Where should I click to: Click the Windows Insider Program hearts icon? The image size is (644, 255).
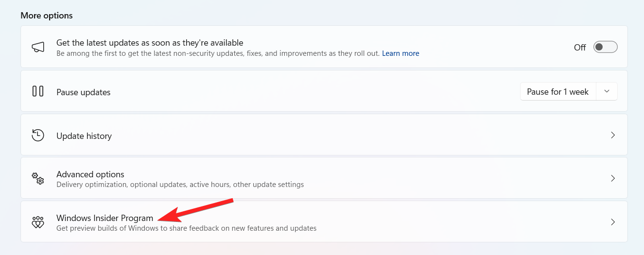coord(38,222)
